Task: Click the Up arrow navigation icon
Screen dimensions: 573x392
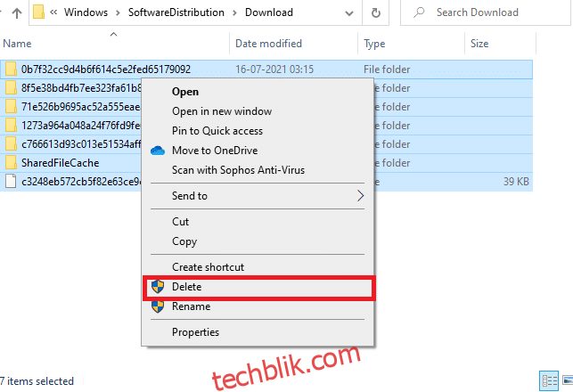Action: 17,13
